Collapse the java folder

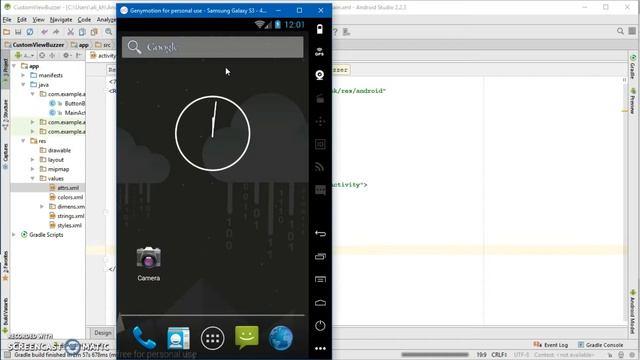[23, 84]
